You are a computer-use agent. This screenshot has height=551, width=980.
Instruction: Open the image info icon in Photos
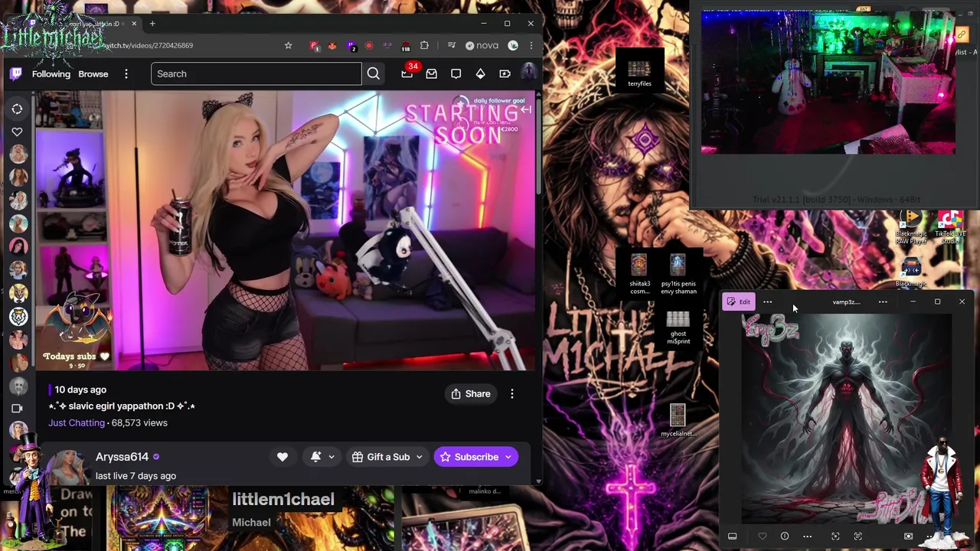pyautogui.click(x=785, y=536)
